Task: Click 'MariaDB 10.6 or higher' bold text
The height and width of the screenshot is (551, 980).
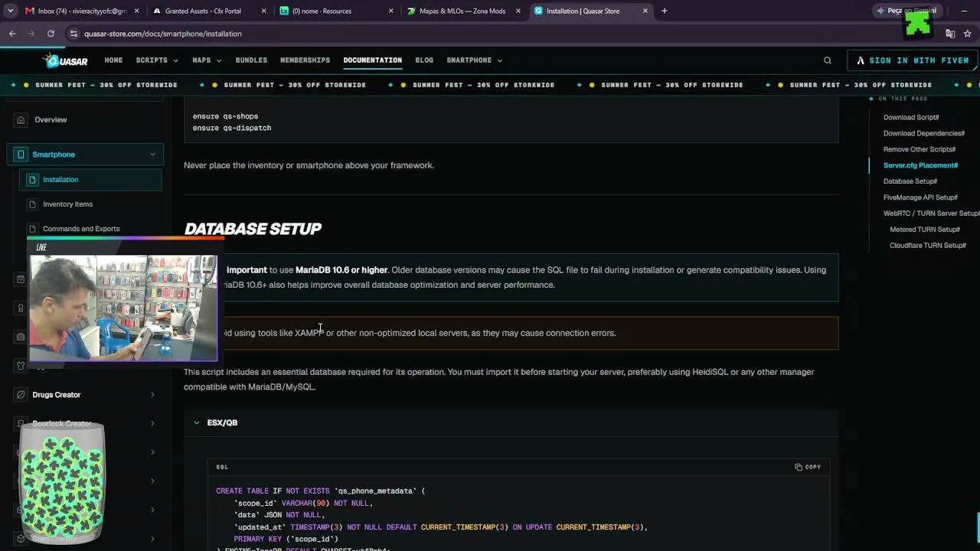Action: point(341,270)
